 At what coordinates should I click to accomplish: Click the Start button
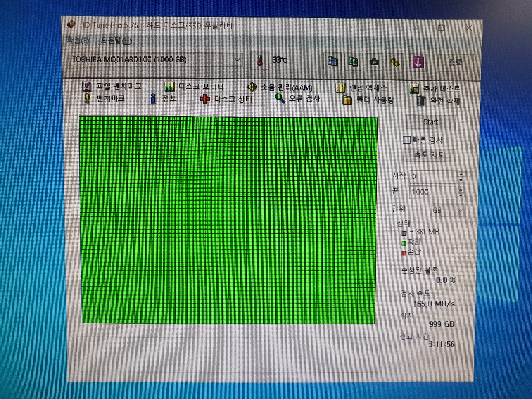[x=431, y=122]
